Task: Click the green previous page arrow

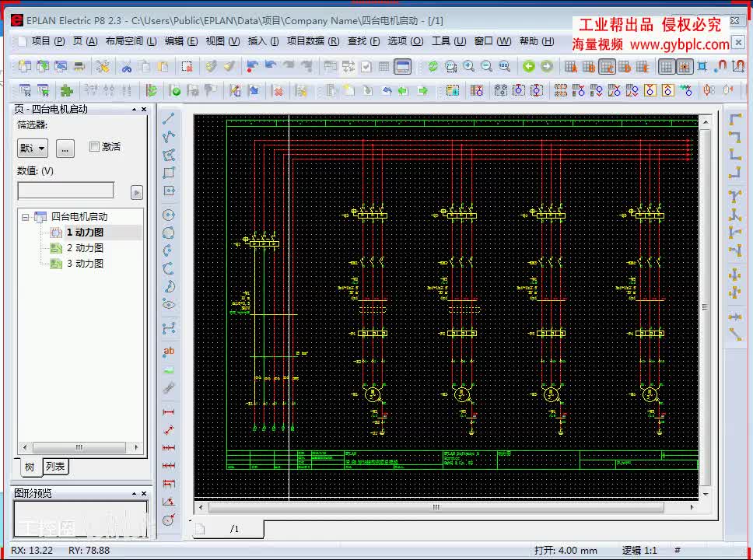Action: pyautogui.click(x=529, y=67)
